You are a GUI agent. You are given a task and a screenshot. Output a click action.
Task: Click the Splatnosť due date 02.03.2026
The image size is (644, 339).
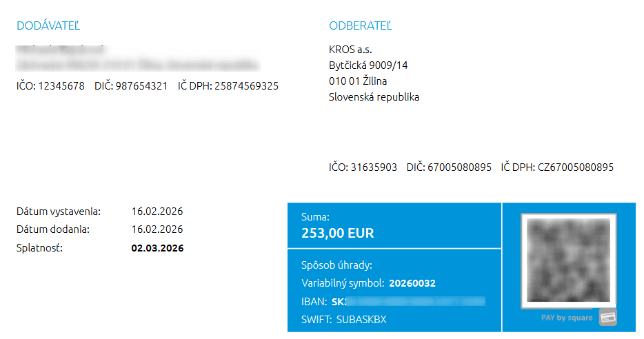[x=157, y=247]
